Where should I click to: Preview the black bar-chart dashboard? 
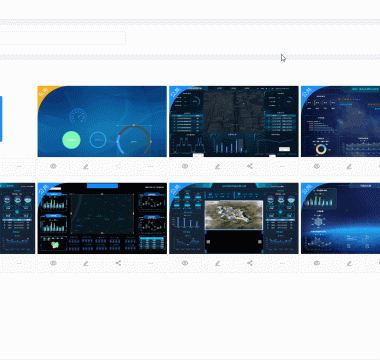(53, 263)
